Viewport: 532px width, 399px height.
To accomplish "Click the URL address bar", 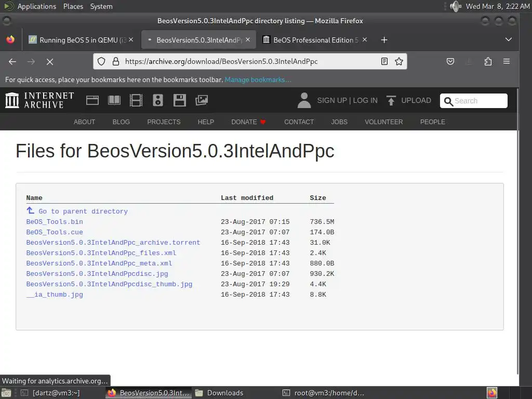I will click(251, 61).
